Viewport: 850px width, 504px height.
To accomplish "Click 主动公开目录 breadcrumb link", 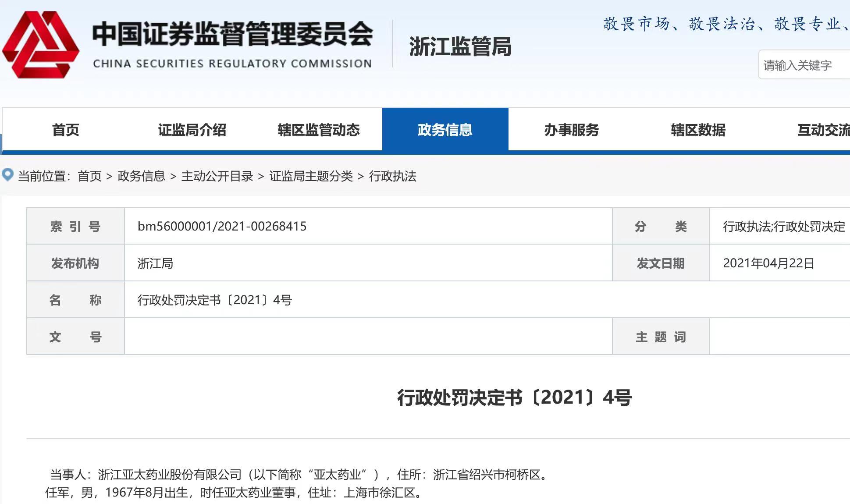I will (x=217, y=176).
